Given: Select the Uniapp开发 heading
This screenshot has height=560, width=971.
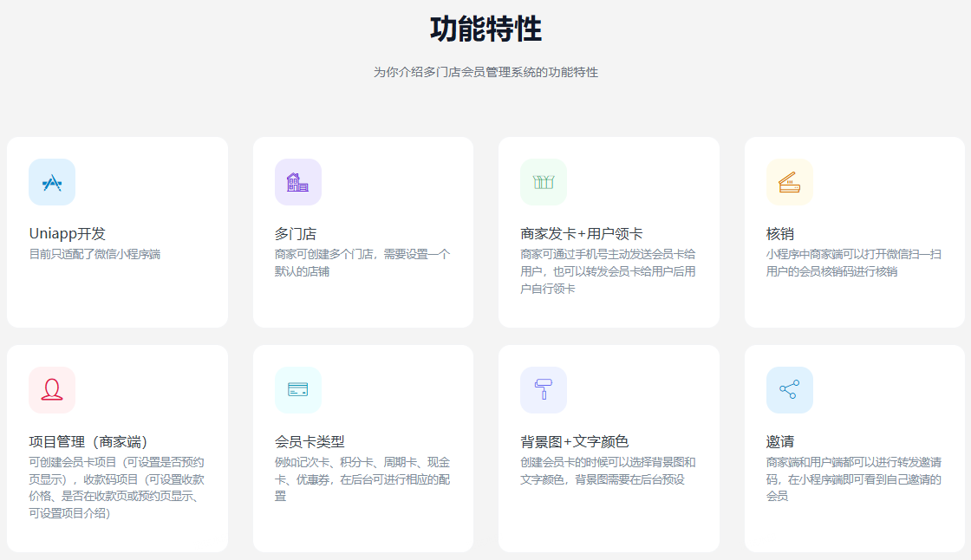Looking at the screenshot, I should (x=68, y=234).
